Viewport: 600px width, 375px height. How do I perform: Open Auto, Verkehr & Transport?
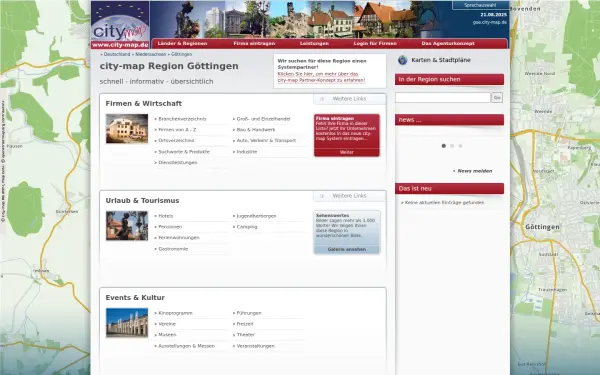coord(266,140)
